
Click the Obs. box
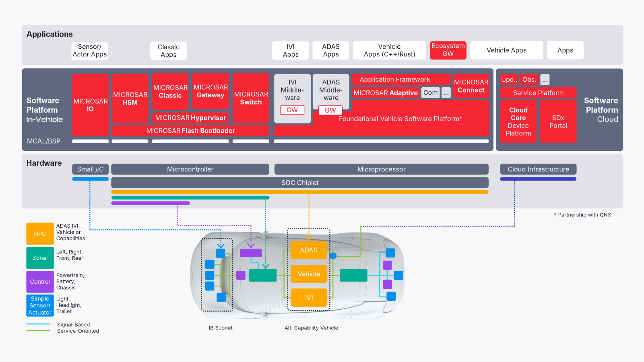(529, 80)
